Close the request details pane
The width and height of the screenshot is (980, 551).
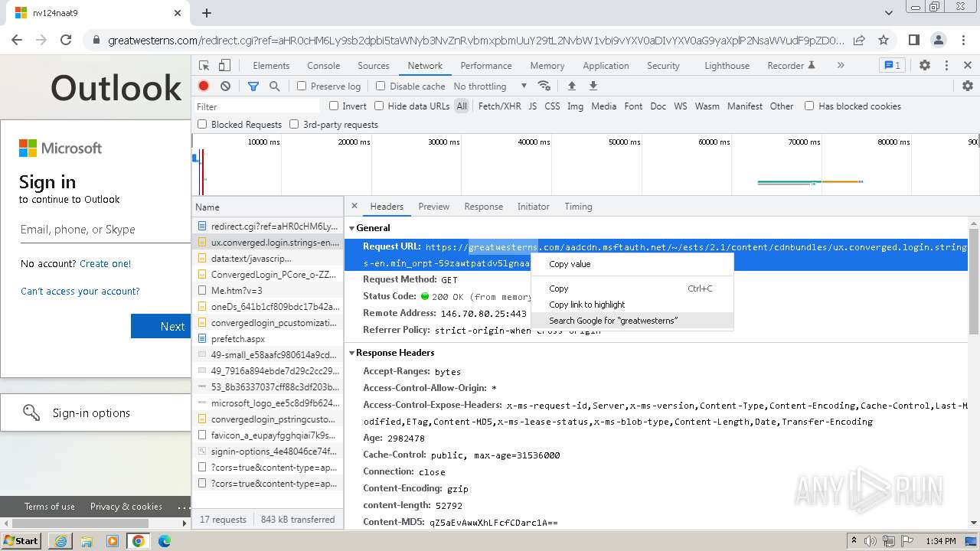tap(354, 206)
